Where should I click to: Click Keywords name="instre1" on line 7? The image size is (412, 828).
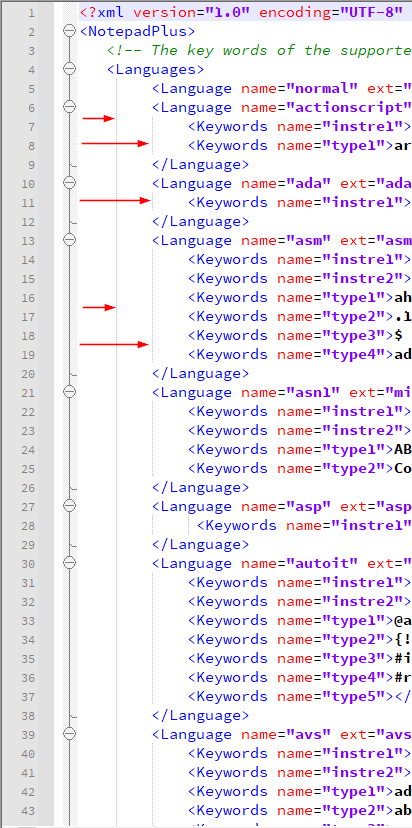point(299,127)
